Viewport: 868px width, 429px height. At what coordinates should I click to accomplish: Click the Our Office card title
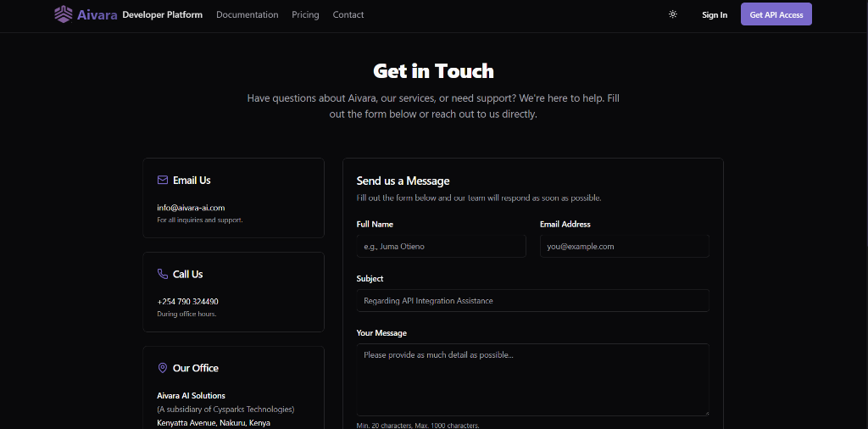tap(196, 368)
